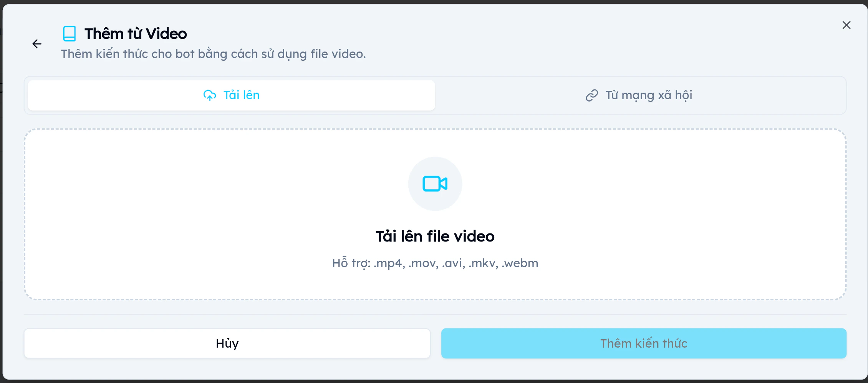Screen dimensions: 868x383
Task: Switch to the Từ mạng xã hội tab
Action: pyautogui.click(x=639, y=95)
